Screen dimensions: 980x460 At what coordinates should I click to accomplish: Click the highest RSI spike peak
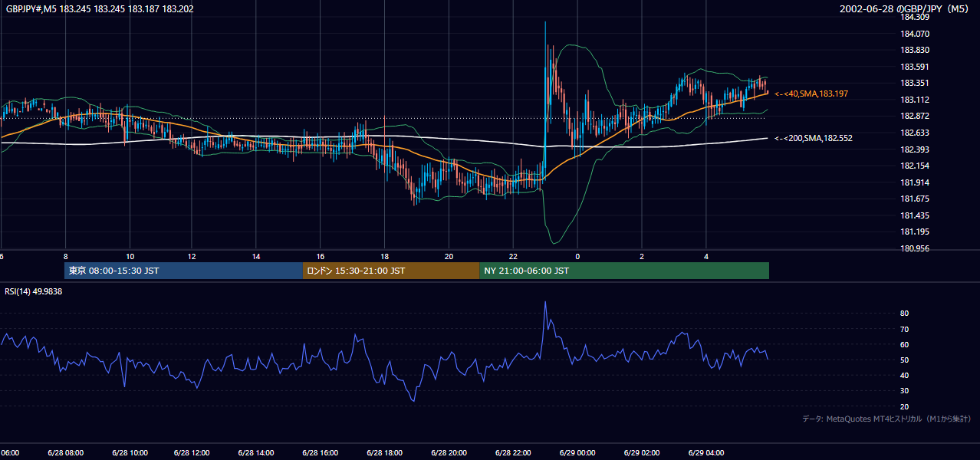pyautogui.click(x=545, y=302)
